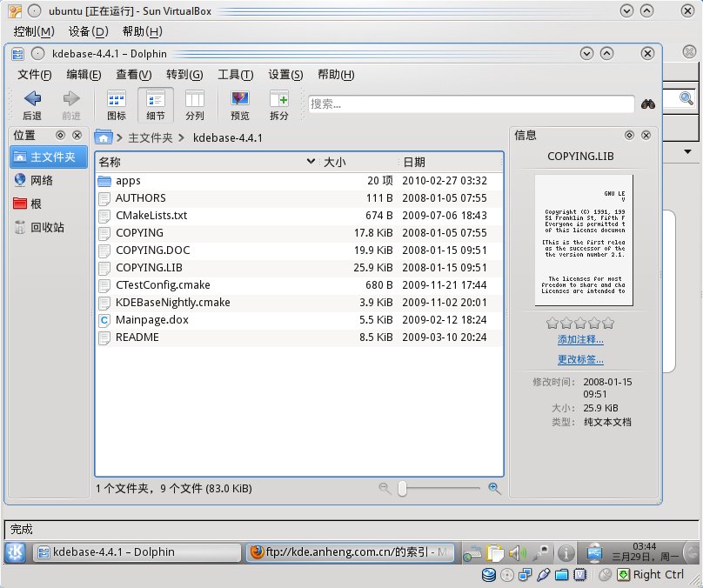Select the COPYING file row
This screenshot has width=703, height=588.
coord(299,233)
